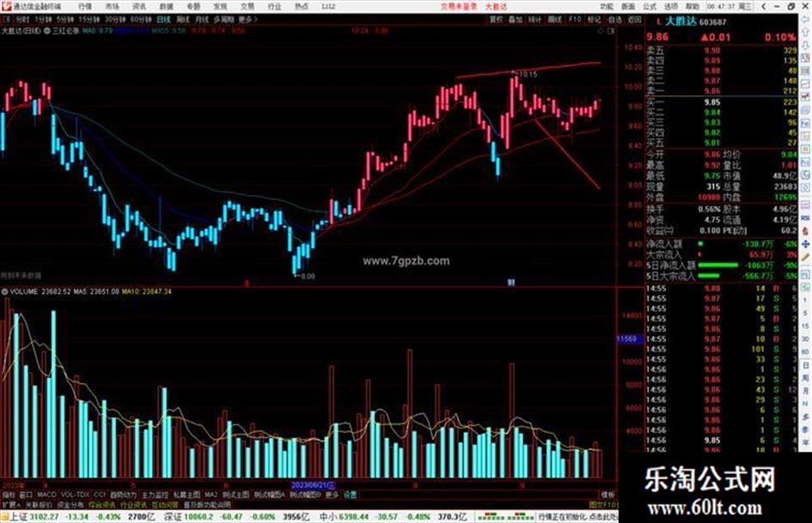The image size is (812, 523).
Task: Click the yellow icon beside 上证 index
Action: coord(4,516)
